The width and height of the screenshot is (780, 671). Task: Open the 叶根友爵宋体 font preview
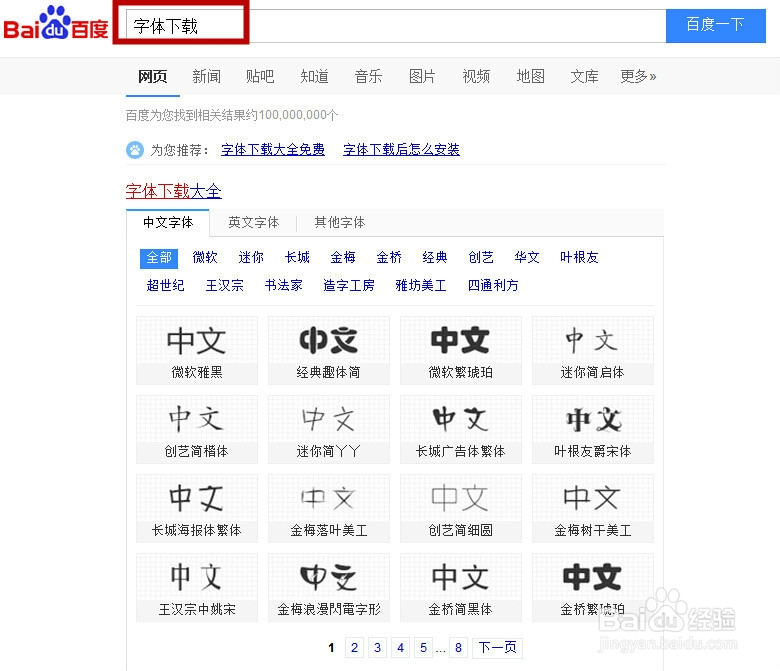click(x=592, y=429)
